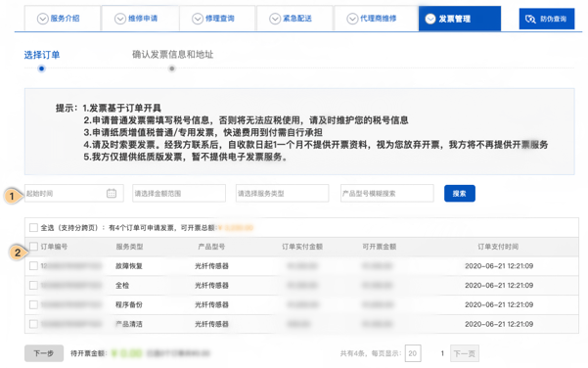The width and height of the screenshot is (588, 368).
Task: Click the circle chevron icon beside 代理商维修
Action: (x=352, y=19)
